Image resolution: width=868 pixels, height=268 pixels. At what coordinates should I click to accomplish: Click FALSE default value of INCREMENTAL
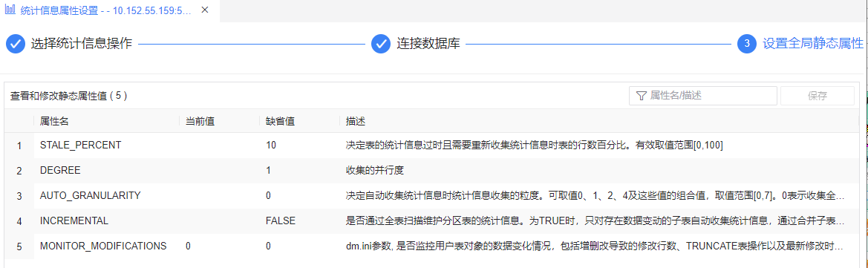click(x=281, y=220)
